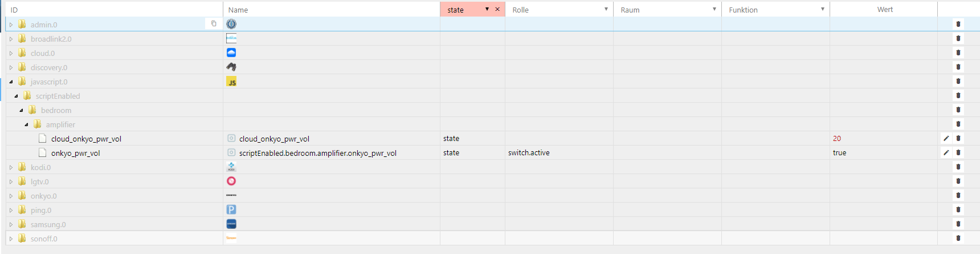980x254 pixels.
Task: Collapse the javascript.0 tree node
Action: point(11,82)
